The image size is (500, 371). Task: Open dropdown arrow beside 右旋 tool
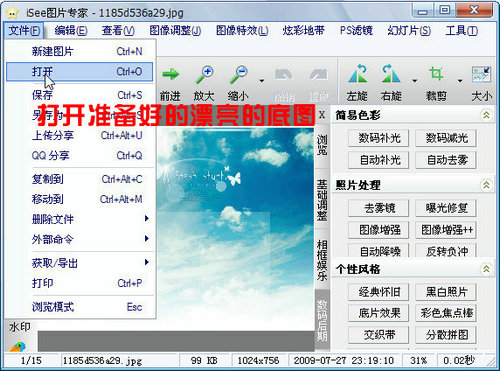click(415, 81)
